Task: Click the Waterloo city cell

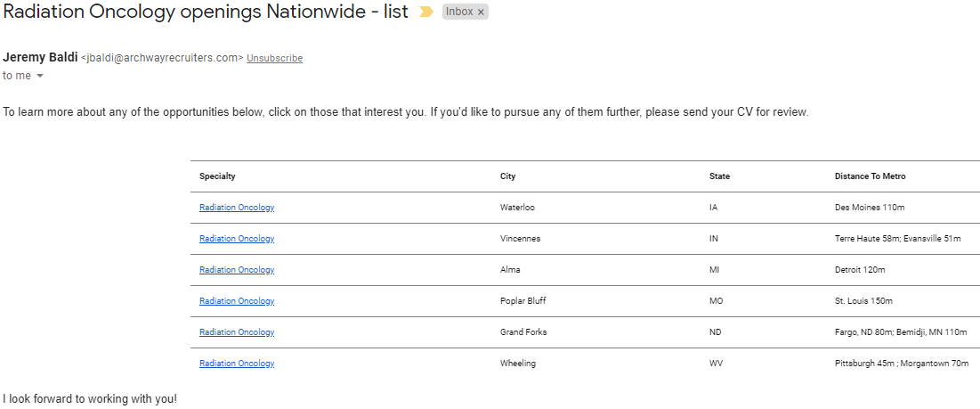Action: 517,208
